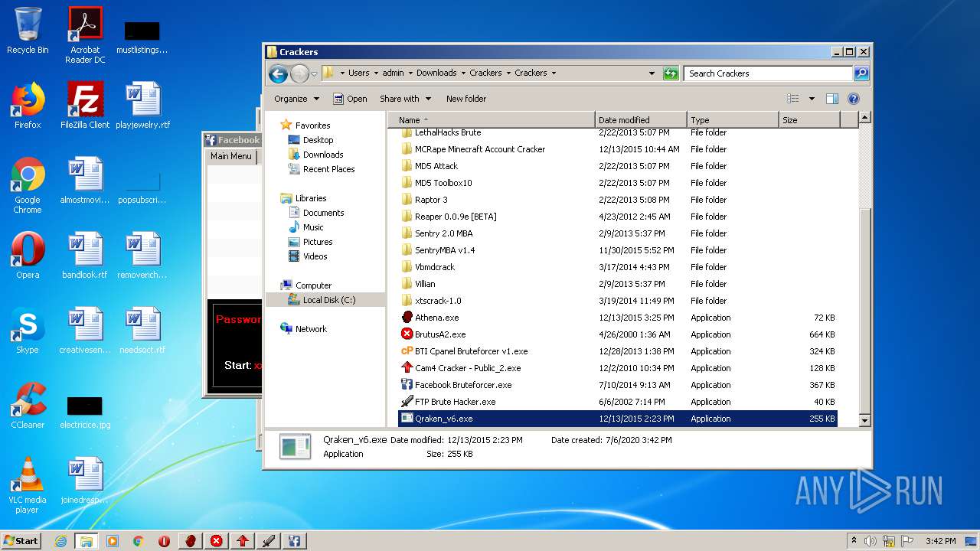Select the BrutusA2.exe file icon
Viewport: 980px width, 551px height.
pos(407,334)
